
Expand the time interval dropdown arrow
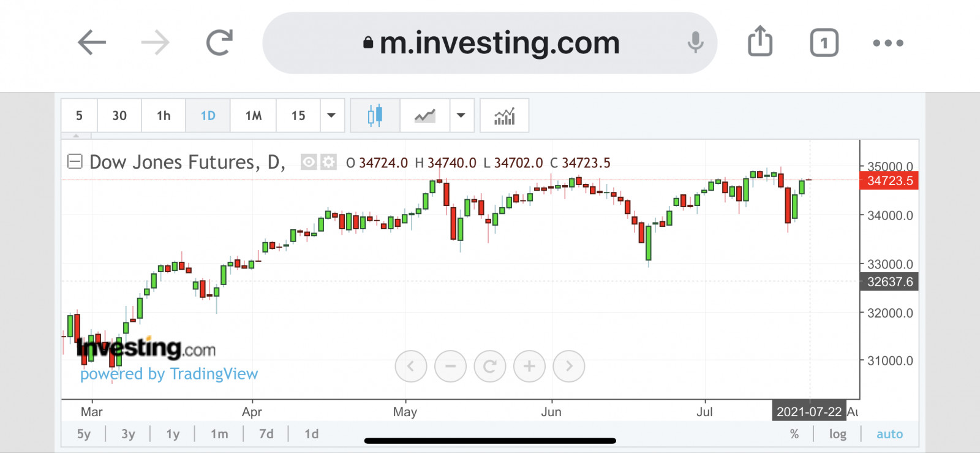pos(331,115)
